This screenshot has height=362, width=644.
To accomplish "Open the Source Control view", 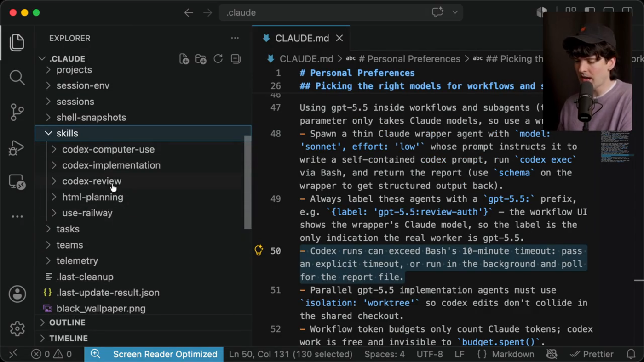I will pyautogui.click(x=17, y=113).
